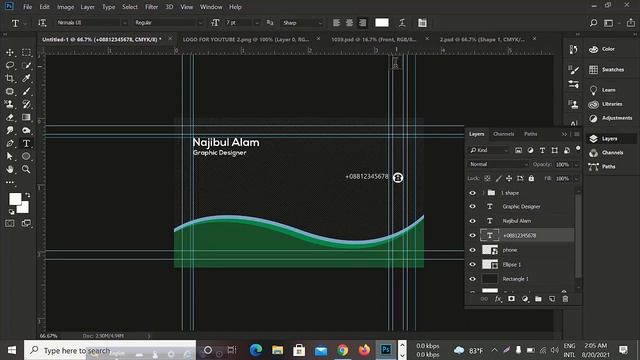The width and height of the screenshot is (640, 360).
Task: Toggle text orientation in options bar
Action: tap(42, 23)
